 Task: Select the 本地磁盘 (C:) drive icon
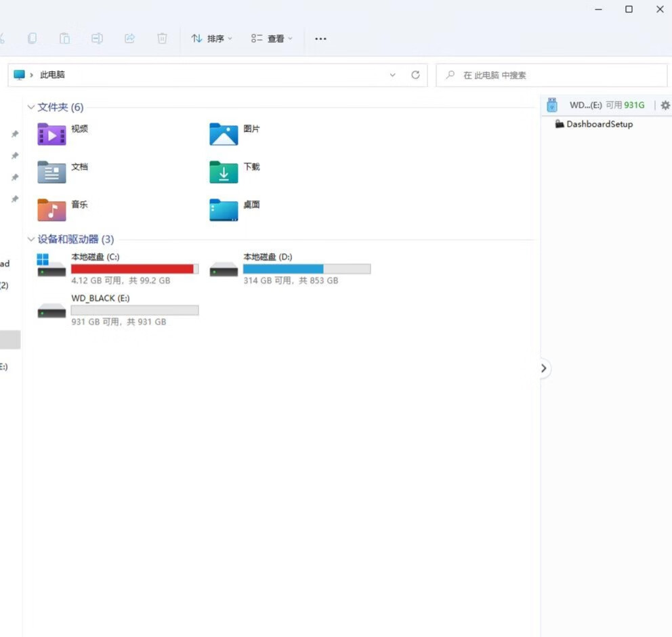[x=51, y=265]
